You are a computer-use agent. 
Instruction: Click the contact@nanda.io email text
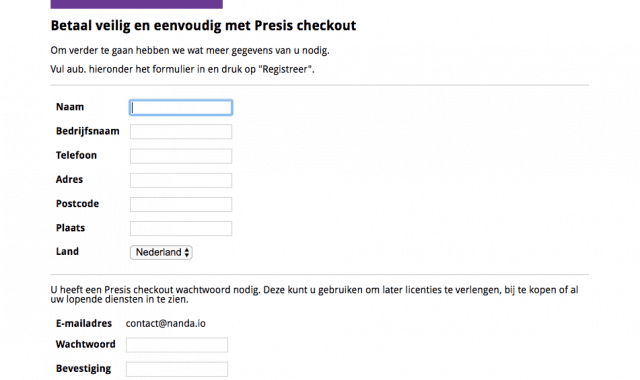pos(166,323)
